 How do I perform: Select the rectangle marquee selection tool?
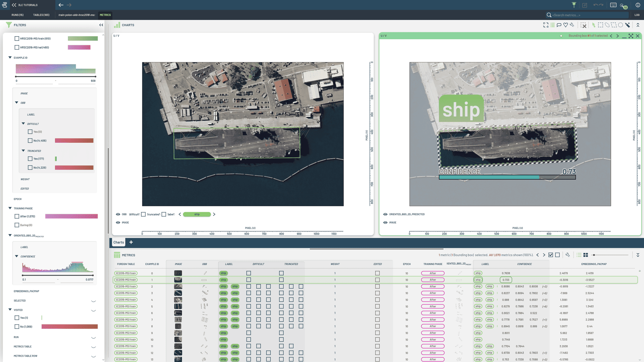point(600,25)
